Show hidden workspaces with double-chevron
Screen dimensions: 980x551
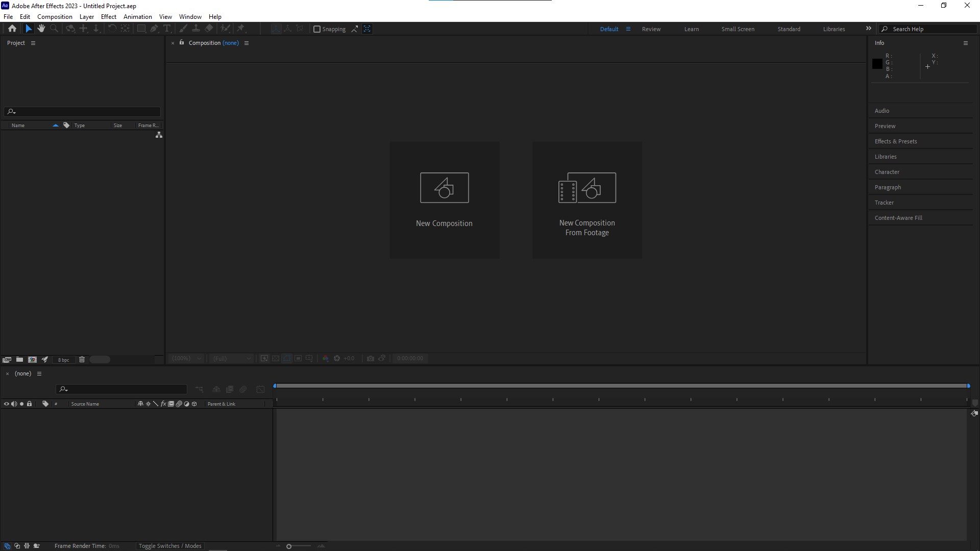pos(868,29)
